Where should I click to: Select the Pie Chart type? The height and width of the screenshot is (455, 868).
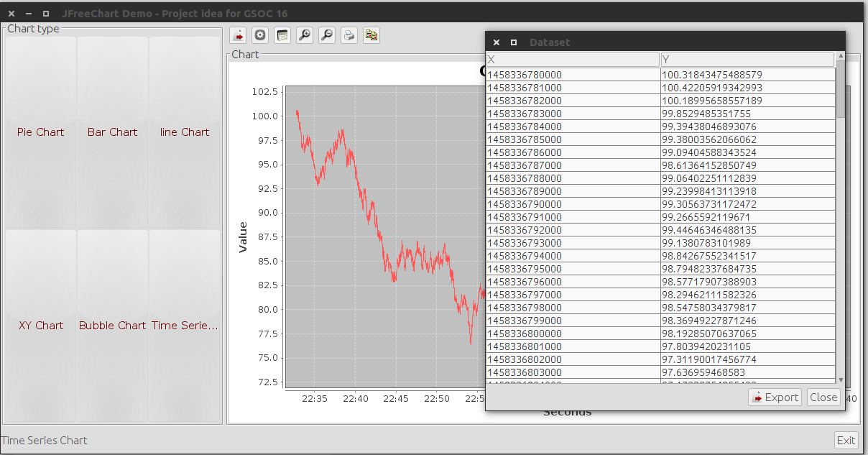tap(40, 132)
